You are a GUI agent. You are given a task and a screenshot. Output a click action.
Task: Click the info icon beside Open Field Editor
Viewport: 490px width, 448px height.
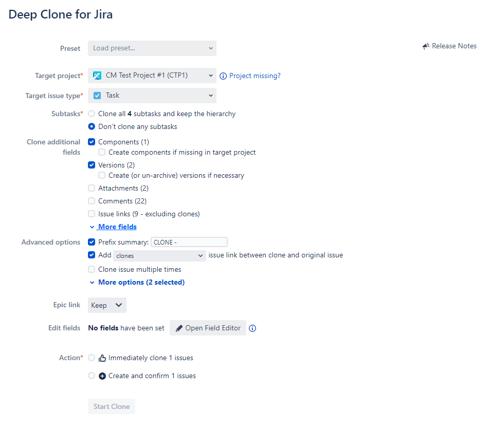pyautogui.click(x=252, y=328)
